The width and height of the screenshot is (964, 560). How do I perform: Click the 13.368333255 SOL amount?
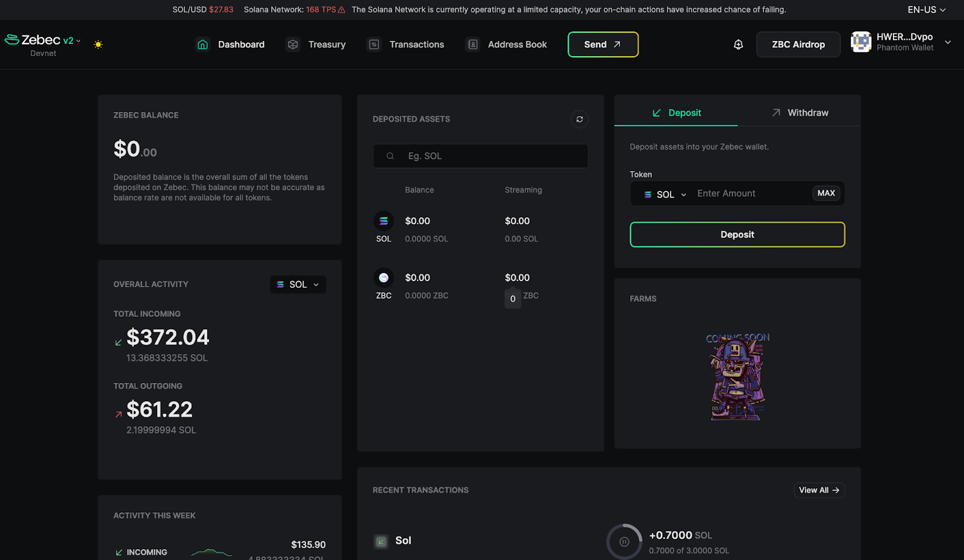tap(167, 358)
